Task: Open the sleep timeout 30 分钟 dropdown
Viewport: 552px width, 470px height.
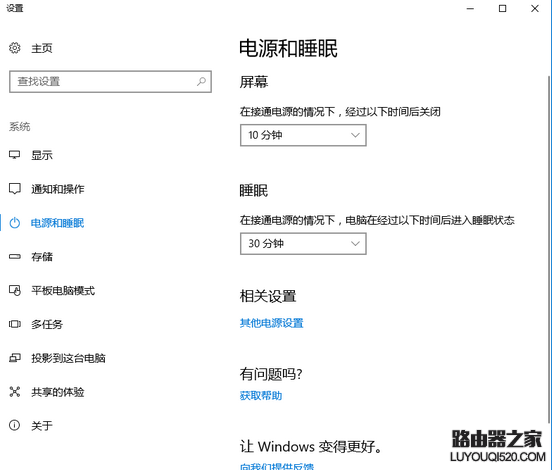Action: pos(303,244)
